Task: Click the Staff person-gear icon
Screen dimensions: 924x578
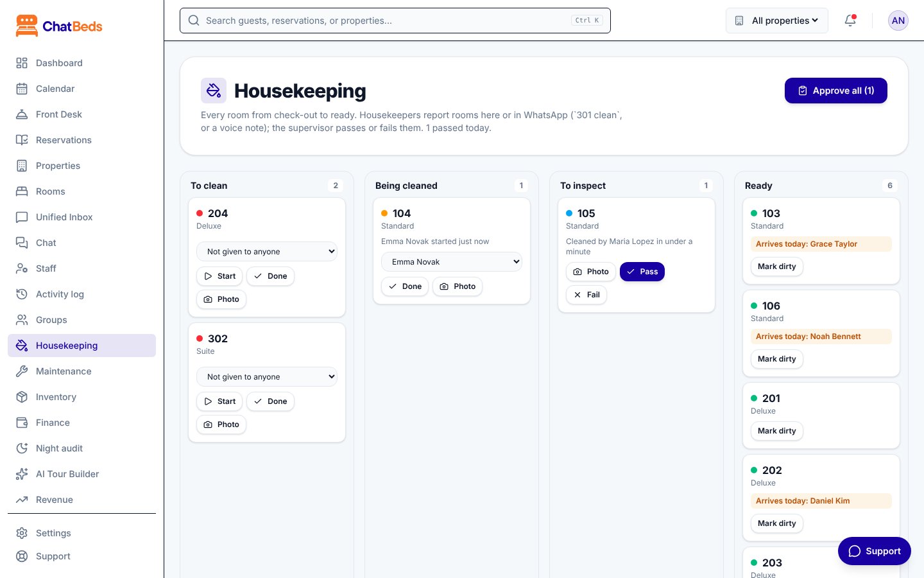Action: click(22, 268)
